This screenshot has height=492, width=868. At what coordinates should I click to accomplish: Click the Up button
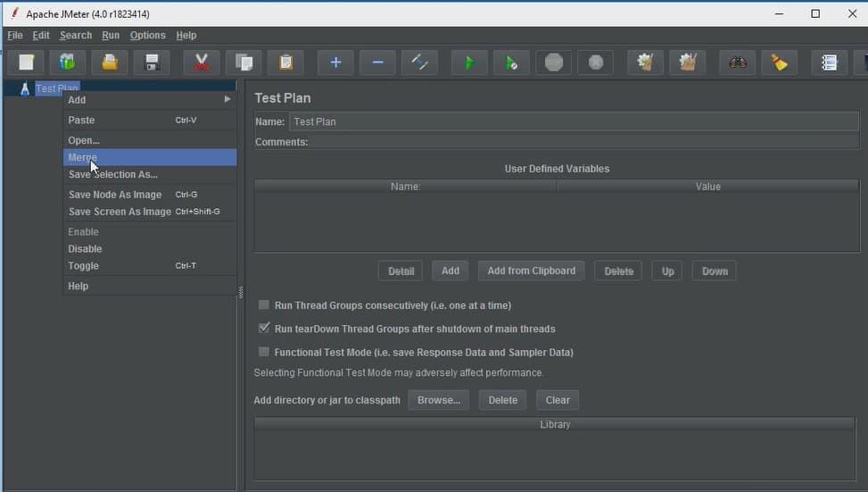coord(667,271)
